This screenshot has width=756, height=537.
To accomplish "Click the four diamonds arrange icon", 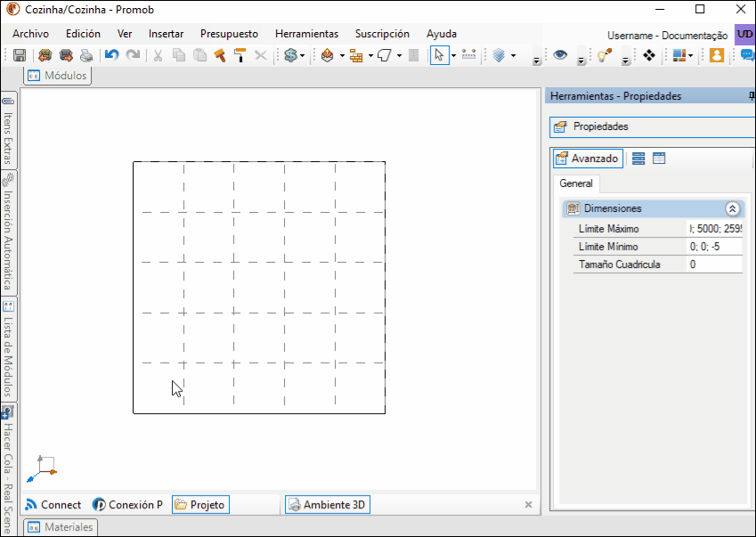I will [x=649, y=55].
